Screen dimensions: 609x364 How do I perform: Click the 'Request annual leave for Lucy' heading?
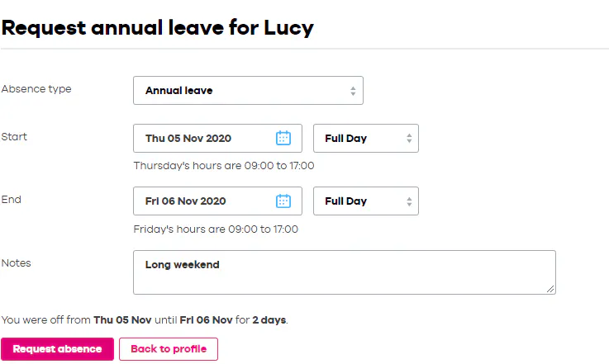157,27
